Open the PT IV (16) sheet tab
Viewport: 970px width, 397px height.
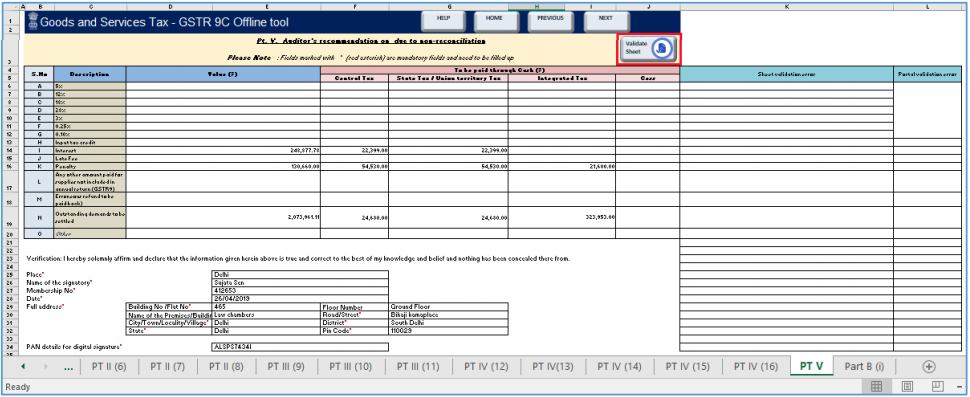click(756, 366)
